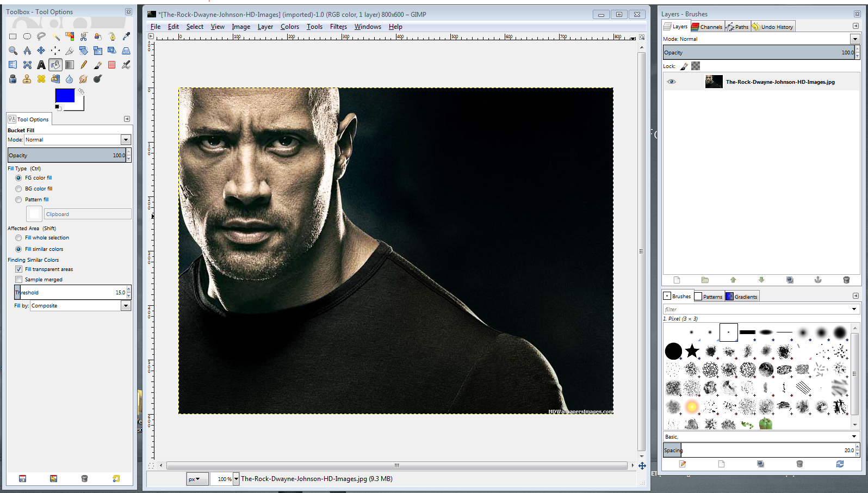Choose the Eraser tool
This screenshot has width=868, height=493.
click(x=112, y=65)
